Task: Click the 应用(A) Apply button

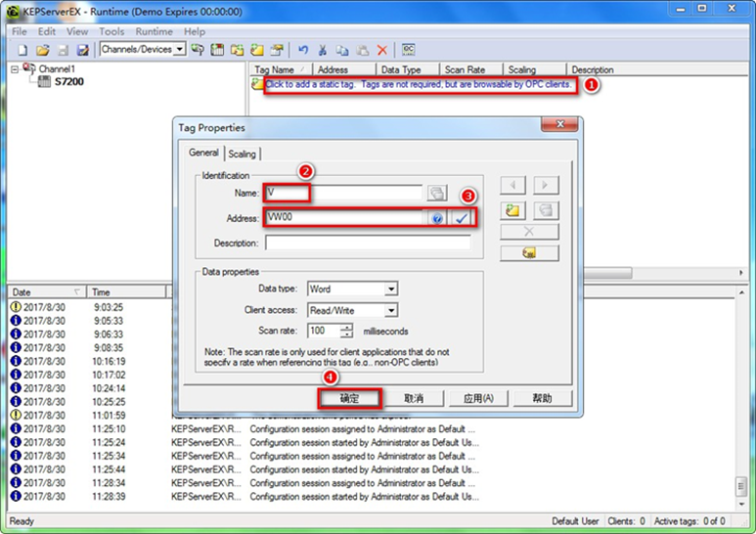Action: [x=478, y=399]
